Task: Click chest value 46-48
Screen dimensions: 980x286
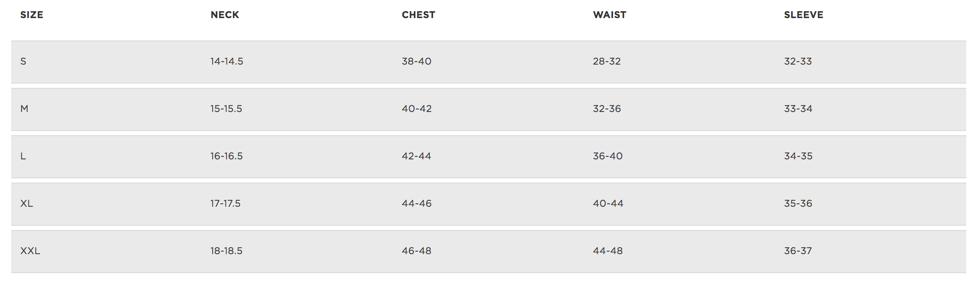Action: point(417,251)
